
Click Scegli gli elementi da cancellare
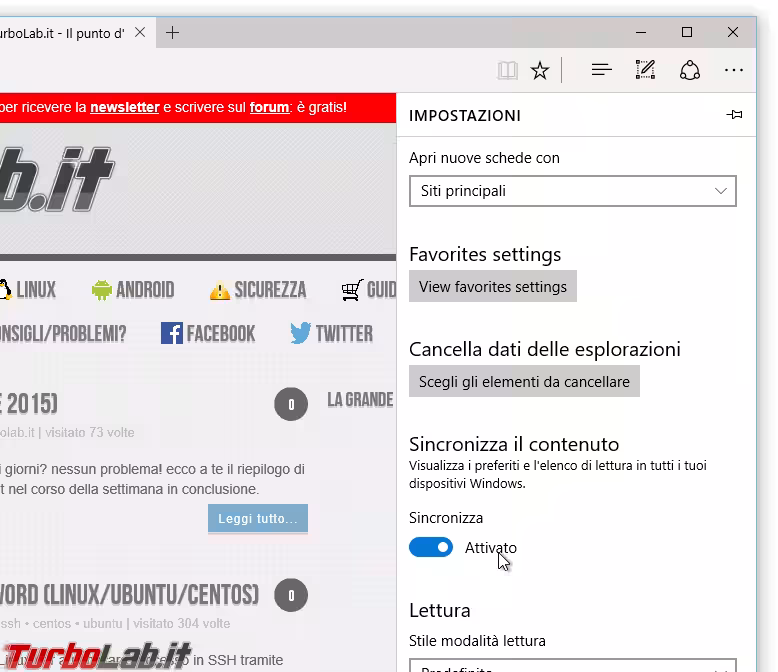click(524, 381)
